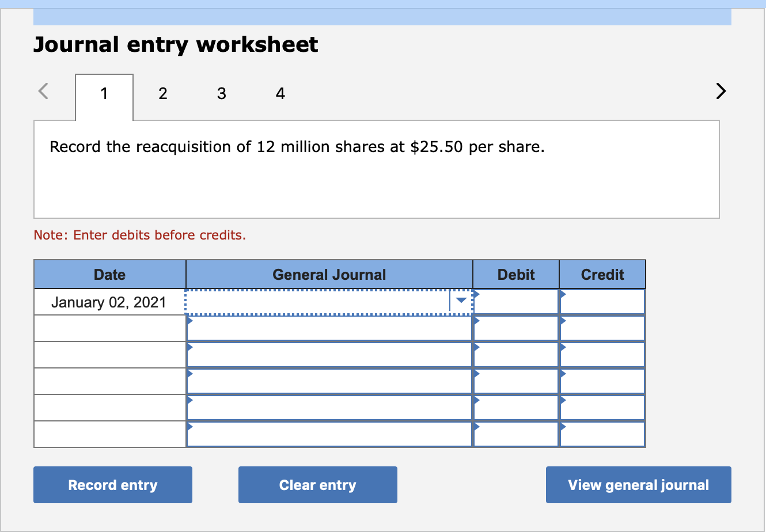Click the Date column header
Viewport: 766px width, 532px height.
(109, 275)
